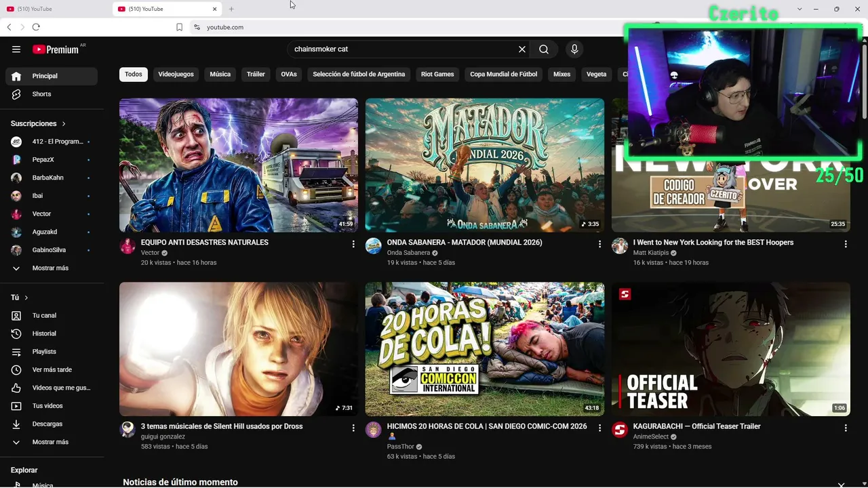Select the Copa Mundial de Fútbol chip
Image resolution: width=868 pixels, height=488 pixels.
(x=504, y=74)
